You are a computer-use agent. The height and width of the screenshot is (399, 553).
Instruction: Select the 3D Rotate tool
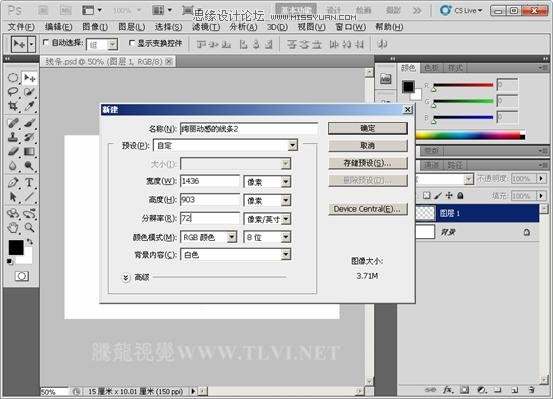(13, 213)
